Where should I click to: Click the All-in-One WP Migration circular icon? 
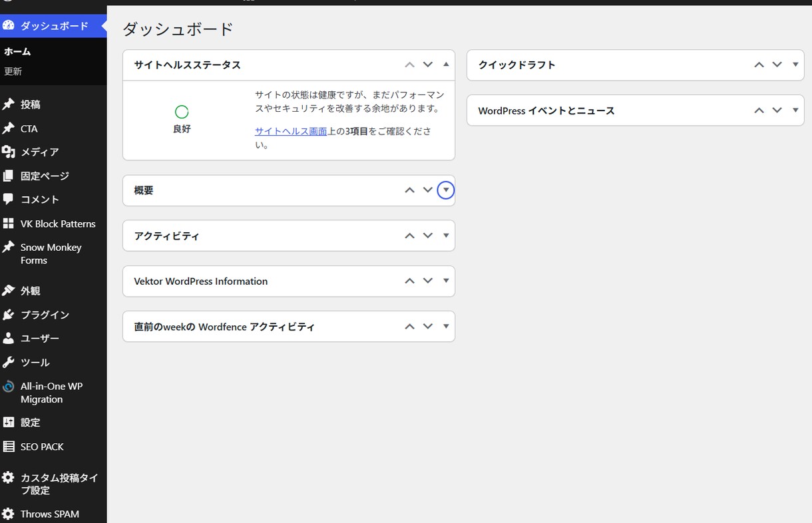[x=8, y=387]
